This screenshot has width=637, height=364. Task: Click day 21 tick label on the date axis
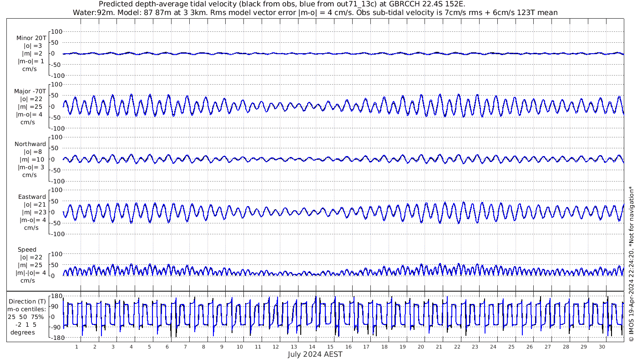[x=439, y=347]
